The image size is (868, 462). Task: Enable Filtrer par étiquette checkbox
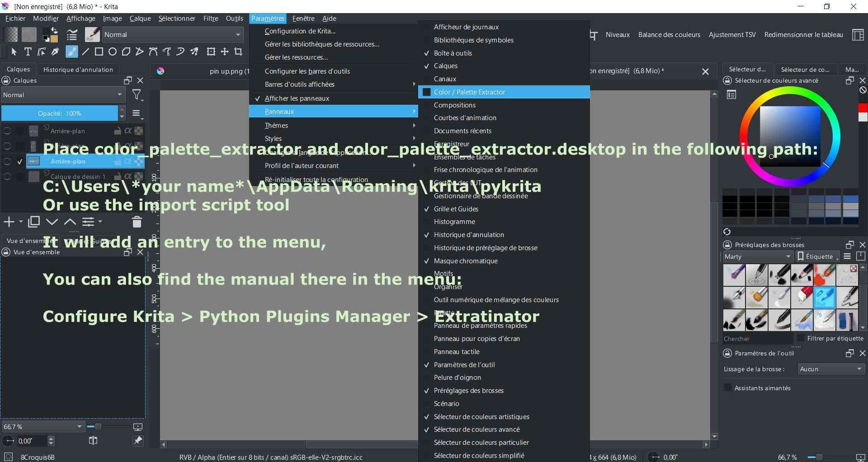(801, 338)
